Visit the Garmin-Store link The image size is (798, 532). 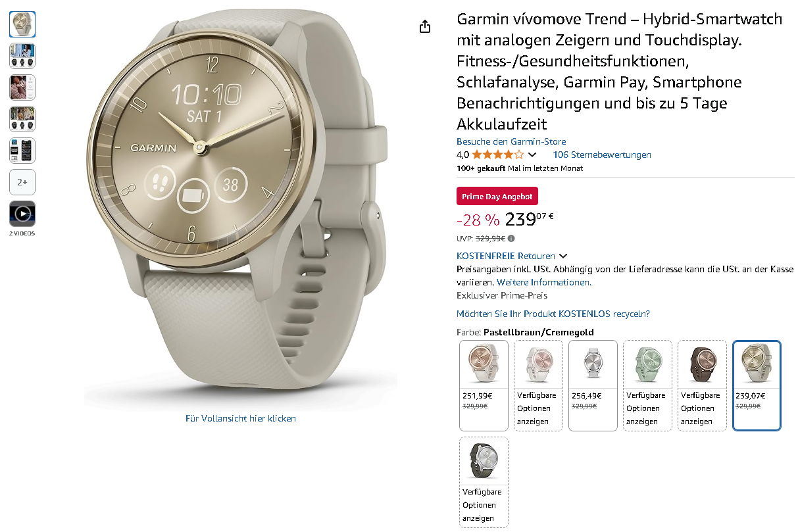click(511, 141)
